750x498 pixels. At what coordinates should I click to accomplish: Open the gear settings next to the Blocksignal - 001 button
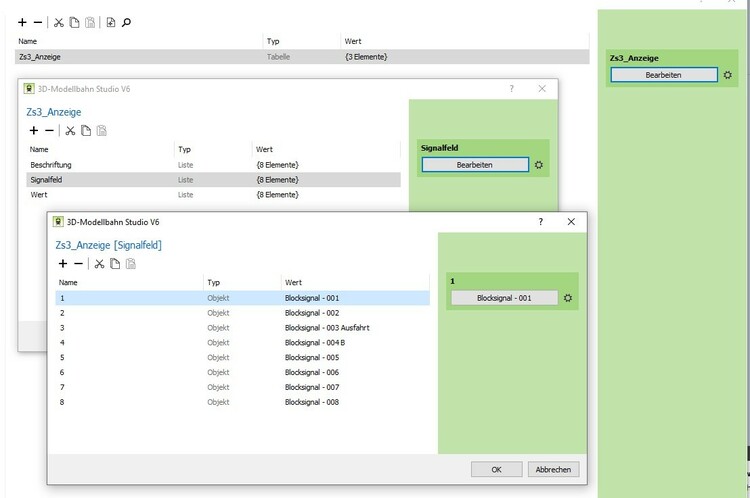click(x=568, y=298)
